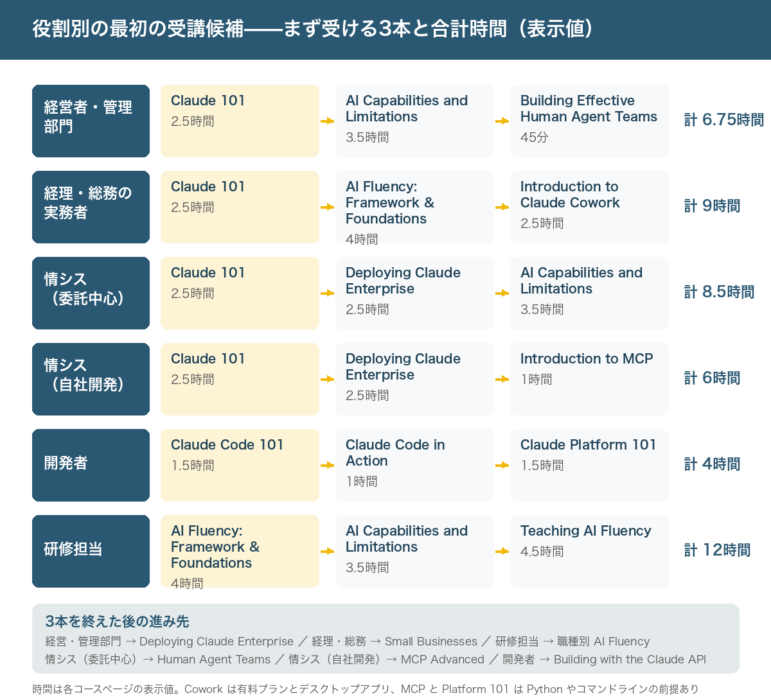Click the 4.5時間 duration text
771x700 pixels.
click(542, 552)
